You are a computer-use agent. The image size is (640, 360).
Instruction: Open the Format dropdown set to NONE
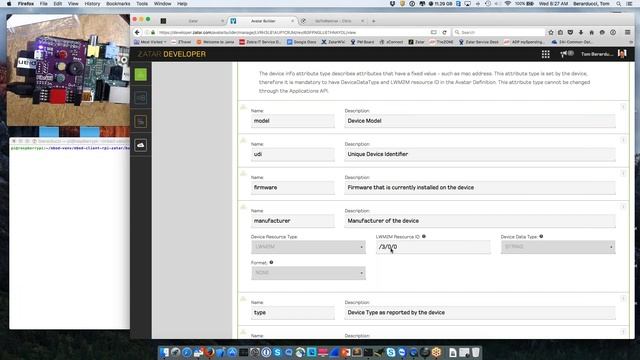tap(308, 273)
